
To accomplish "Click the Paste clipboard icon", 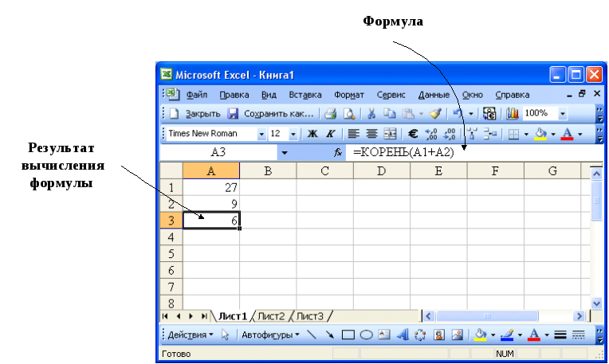I will pyautogui.click(x=408, y=114).
